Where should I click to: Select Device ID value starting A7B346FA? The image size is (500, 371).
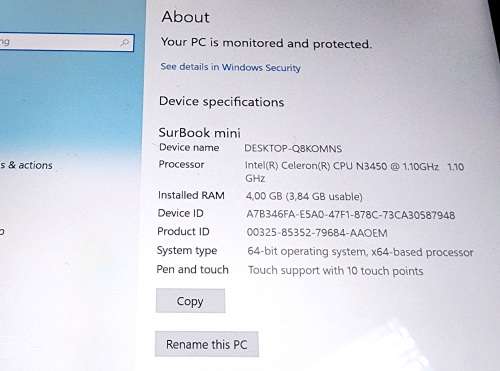(350, 215)
